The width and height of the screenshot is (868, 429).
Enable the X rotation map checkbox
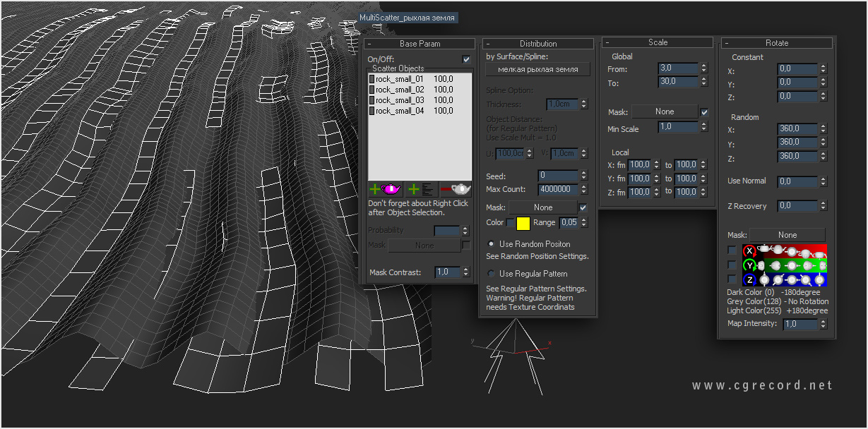tap(732, 250)
